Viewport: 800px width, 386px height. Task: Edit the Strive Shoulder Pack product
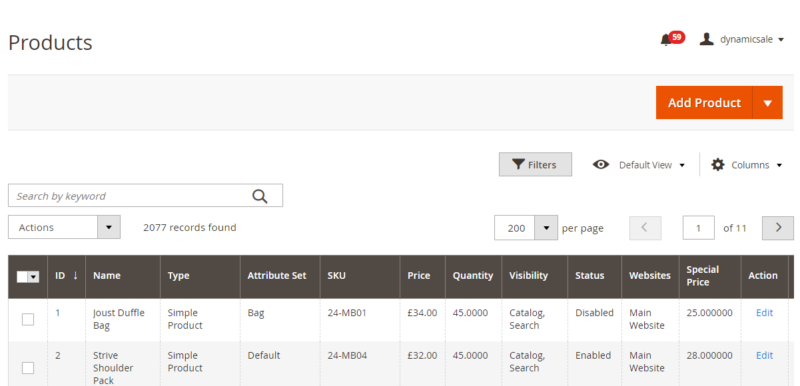pos(764,355)
